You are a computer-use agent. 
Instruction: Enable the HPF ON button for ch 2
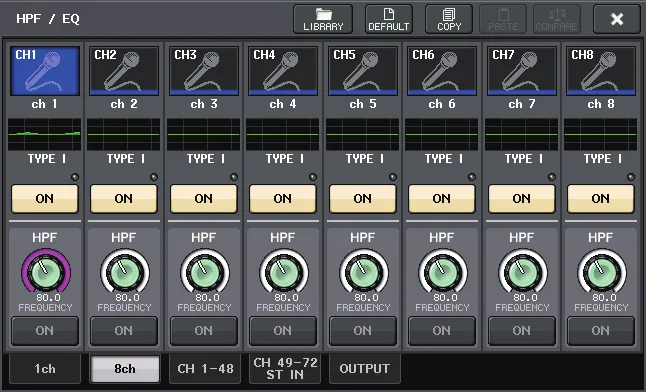click(x=124, y=331)
